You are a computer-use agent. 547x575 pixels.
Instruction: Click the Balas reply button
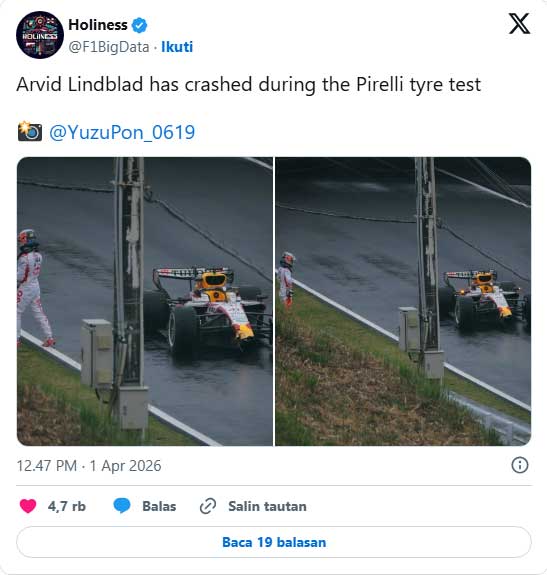click(159, 506)
